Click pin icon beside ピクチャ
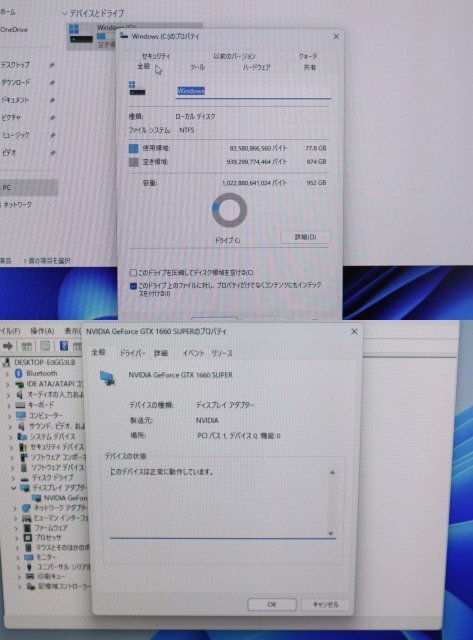 (x=52, y=118)
